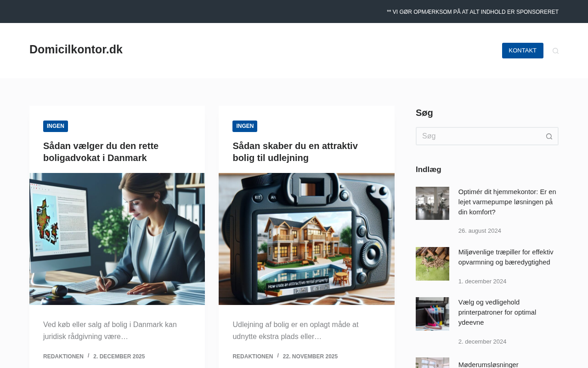Click the 'Indlæg' sidebar heading
This screenshot has height=368, width=588.
tap(429, 169)
